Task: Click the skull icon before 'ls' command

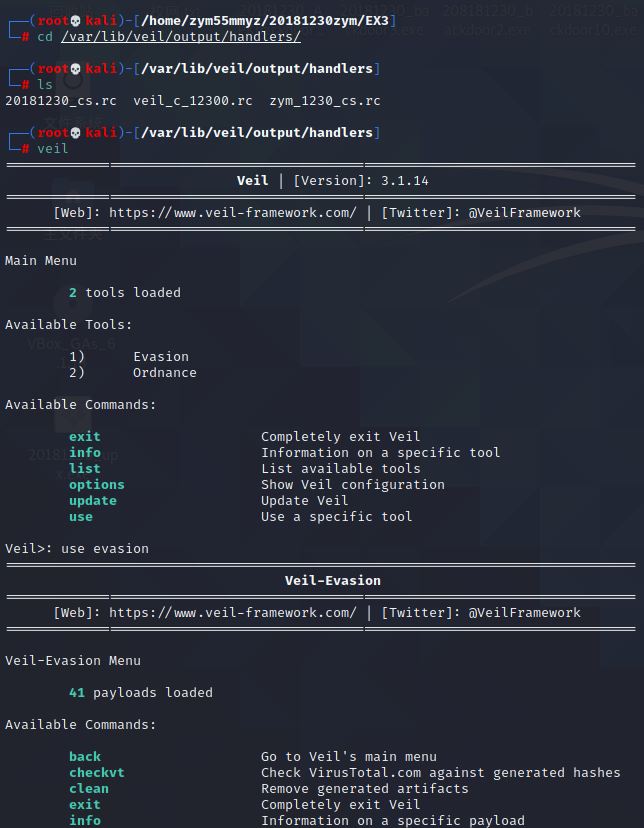Action: (75, 69)
